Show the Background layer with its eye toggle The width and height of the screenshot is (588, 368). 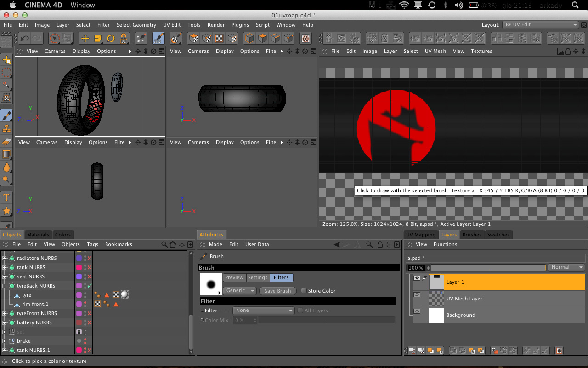(x=417, y=311)
